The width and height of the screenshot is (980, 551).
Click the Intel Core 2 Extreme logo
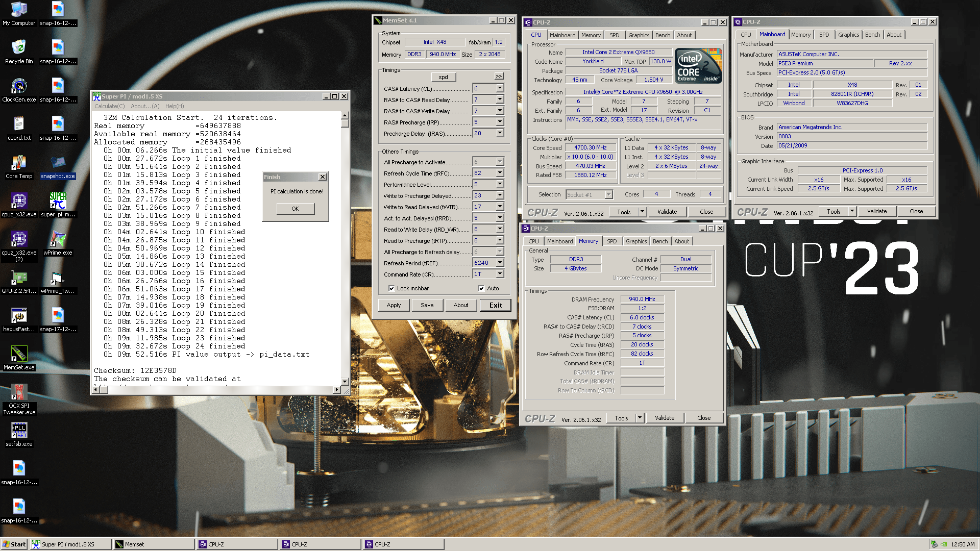(x=698, y=65)
